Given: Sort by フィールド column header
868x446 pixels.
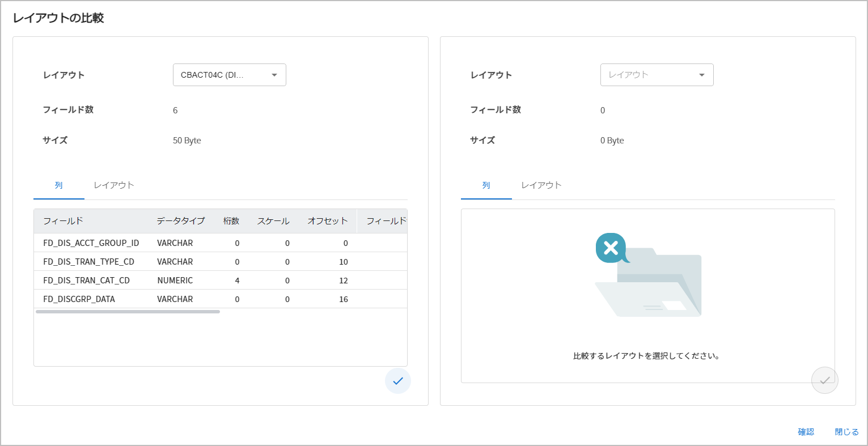Looking at the screenshot, I should pos(63,221).
